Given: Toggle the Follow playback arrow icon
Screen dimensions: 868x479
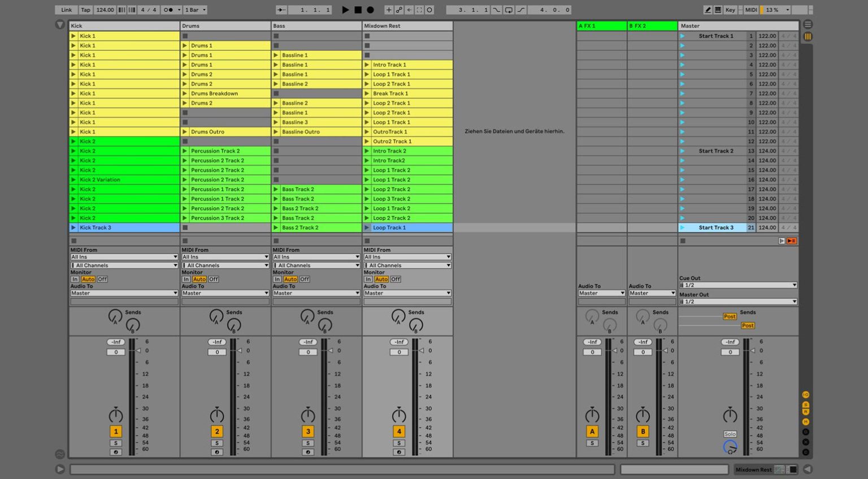Looking at the screenshot, I should pos(281,10).
